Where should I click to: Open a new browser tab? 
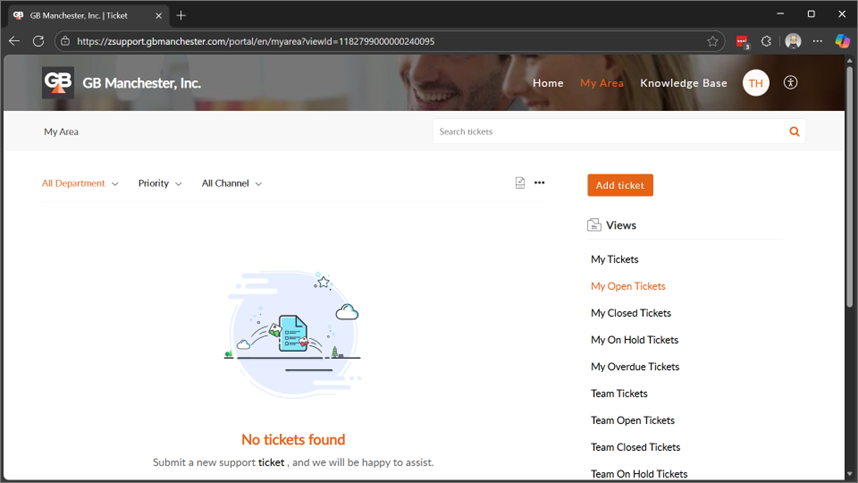tap(181, 15)
